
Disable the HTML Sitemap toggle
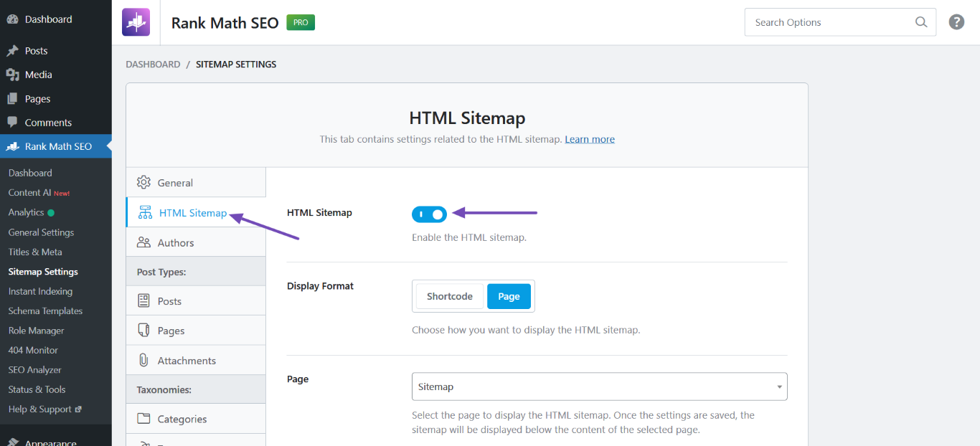coord(429,214)
